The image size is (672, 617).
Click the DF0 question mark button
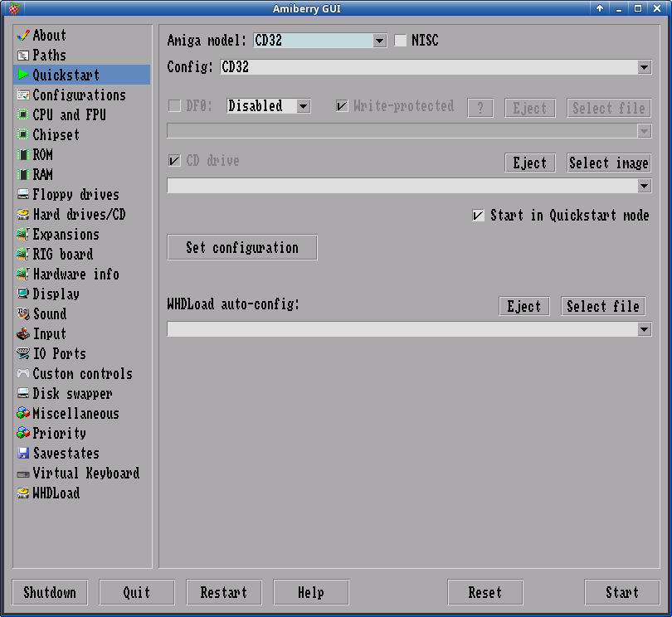point(480,108)
